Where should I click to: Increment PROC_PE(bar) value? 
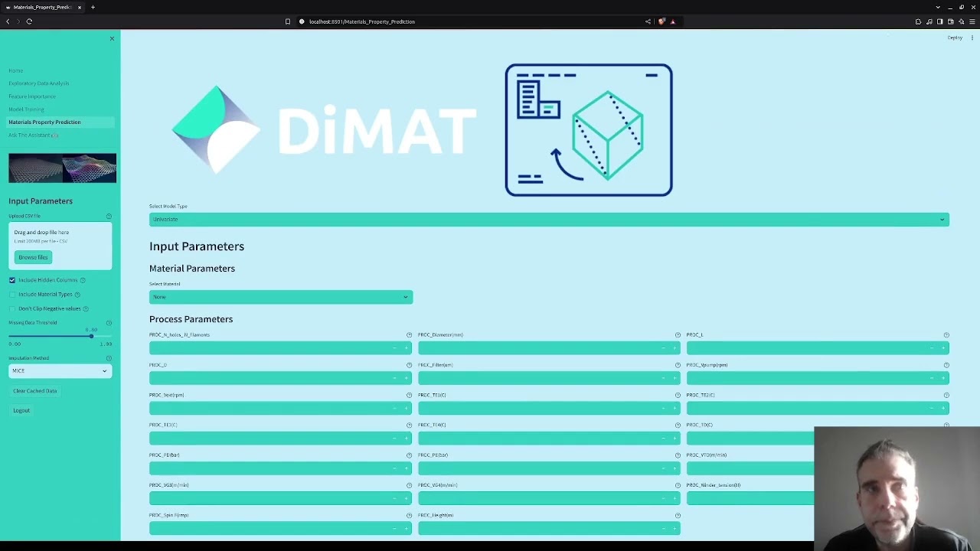(675, 468)
